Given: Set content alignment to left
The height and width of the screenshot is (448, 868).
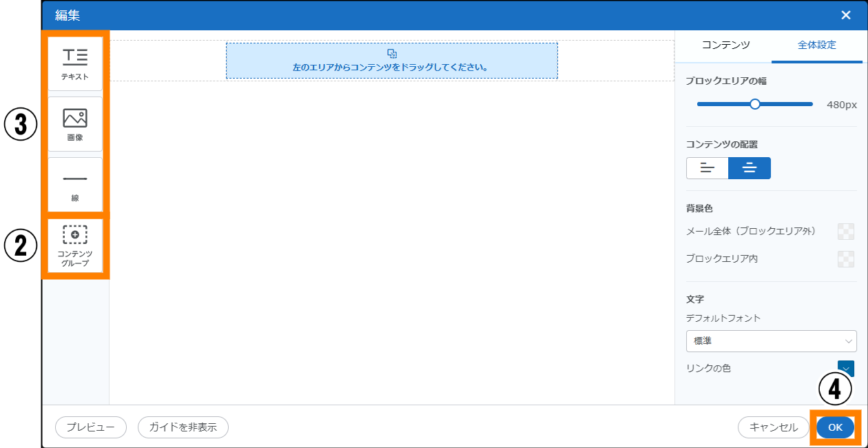Looking at the screenshot, I should pyautogui.click(x=707, y=168).
